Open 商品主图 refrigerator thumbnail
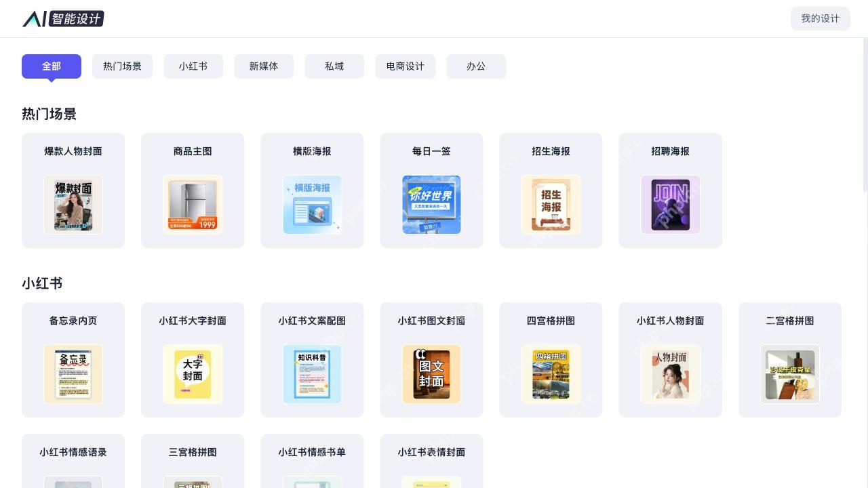This screenshot has height=488, width=868. (x=193, y=205)
